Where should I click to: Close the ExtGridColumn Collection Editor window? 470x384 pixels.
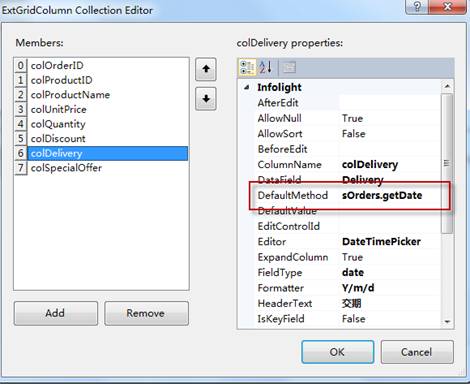(447, 6)
